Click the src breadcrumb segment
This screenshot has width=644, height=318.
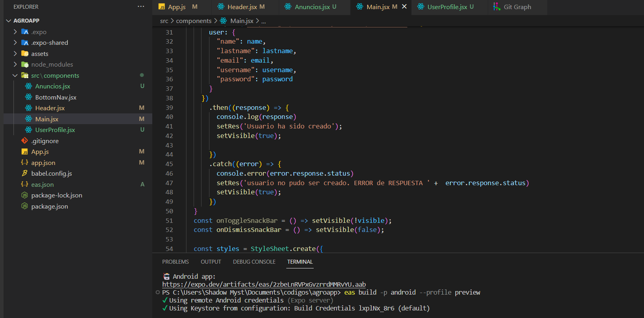click(164, 21)
